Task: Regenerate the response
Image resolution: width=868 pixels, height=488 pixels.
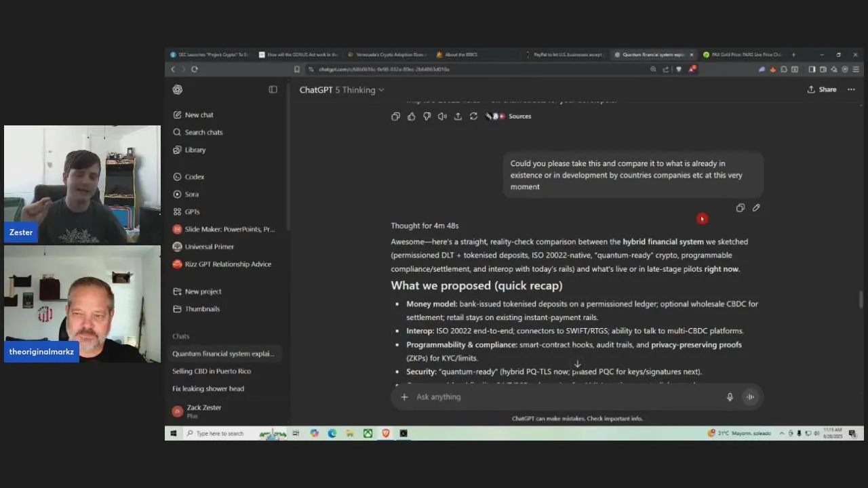Action: tap(473, 117)
